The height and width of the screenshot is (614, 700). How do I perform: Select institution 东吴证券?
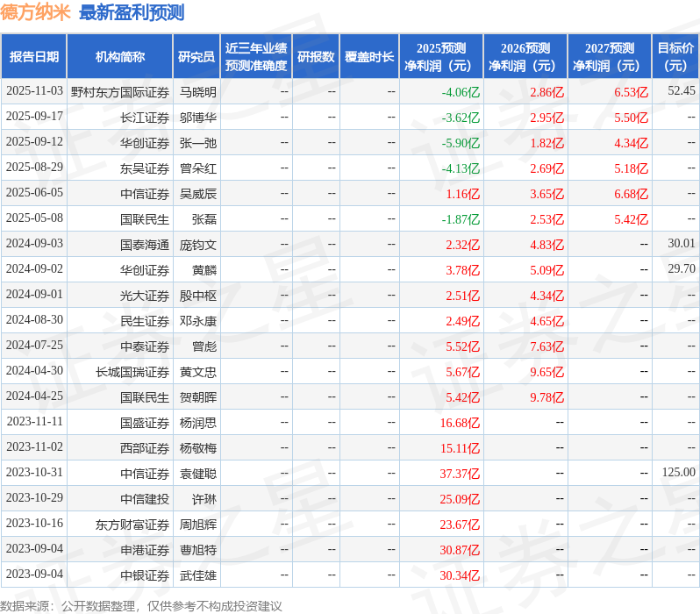[145, 168]
